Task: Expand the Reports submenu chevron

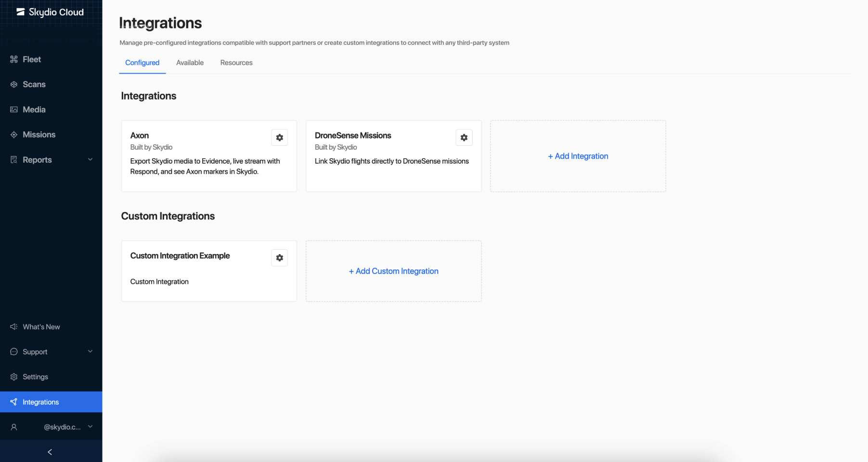Action: (x=90, y=160)
